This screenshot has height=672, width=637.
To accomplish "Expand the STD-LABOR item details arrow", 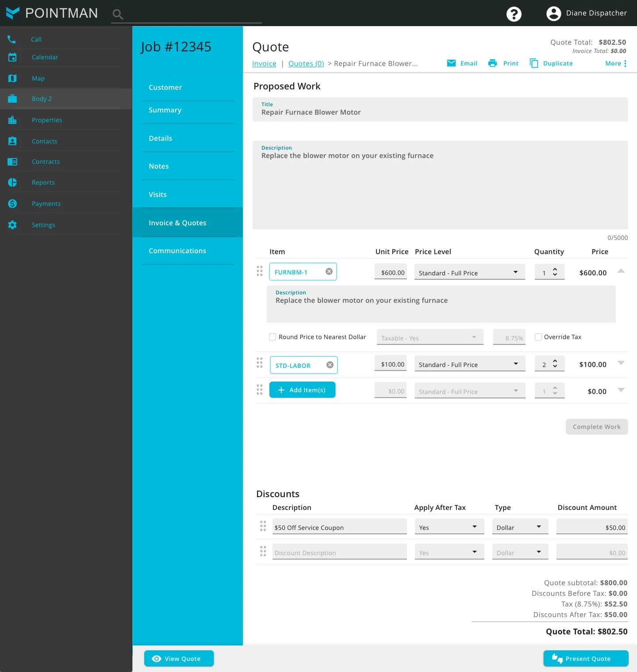I will click(621, 363).
